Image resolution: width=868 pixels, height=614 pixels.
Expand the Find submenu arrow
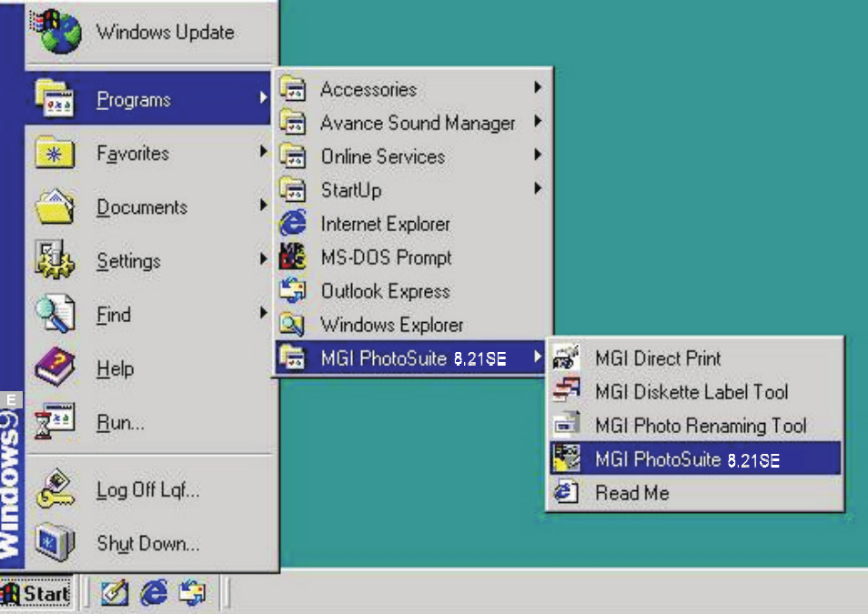point(263,313)
